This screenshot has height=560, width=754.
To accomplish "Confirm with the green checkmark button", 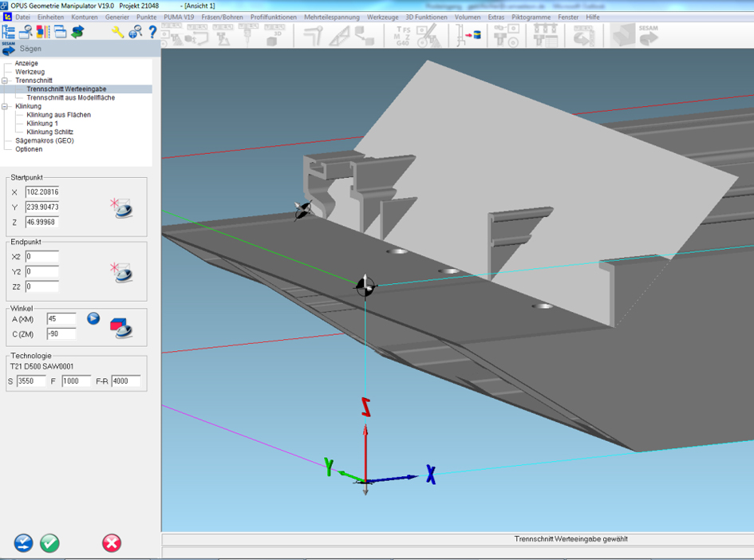I will click(x=49, y=543).
